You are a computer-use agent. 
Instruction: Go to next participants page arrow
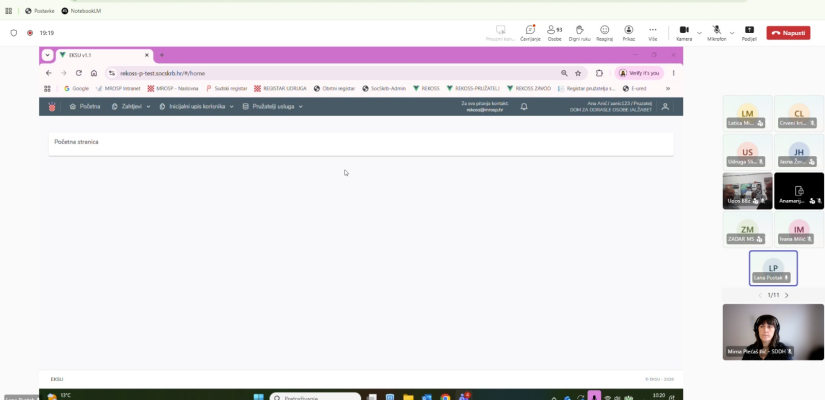coord(787,295)
